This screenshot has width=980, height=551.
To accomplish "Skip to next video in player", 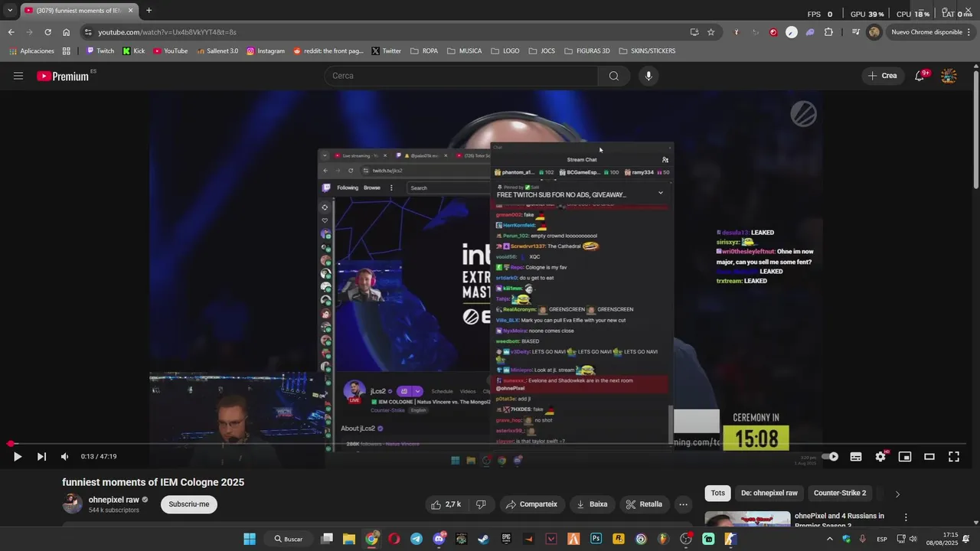I will click(x=41, y=457).
